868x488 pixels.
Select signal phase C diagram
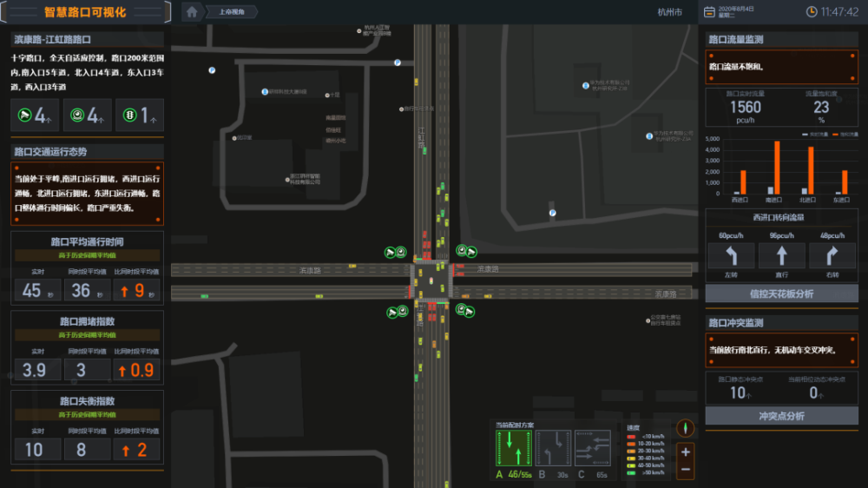(x=593, y=447)
